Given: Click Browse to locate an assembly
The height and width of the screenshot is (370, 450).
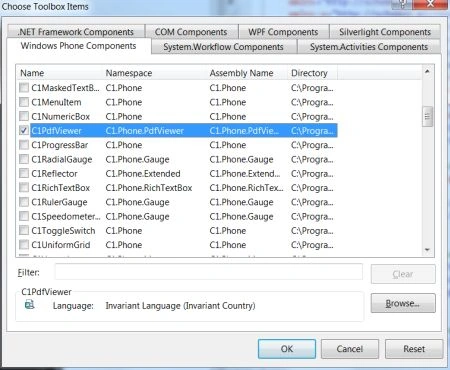Looking at the screenshot, I should click(403, 303).
